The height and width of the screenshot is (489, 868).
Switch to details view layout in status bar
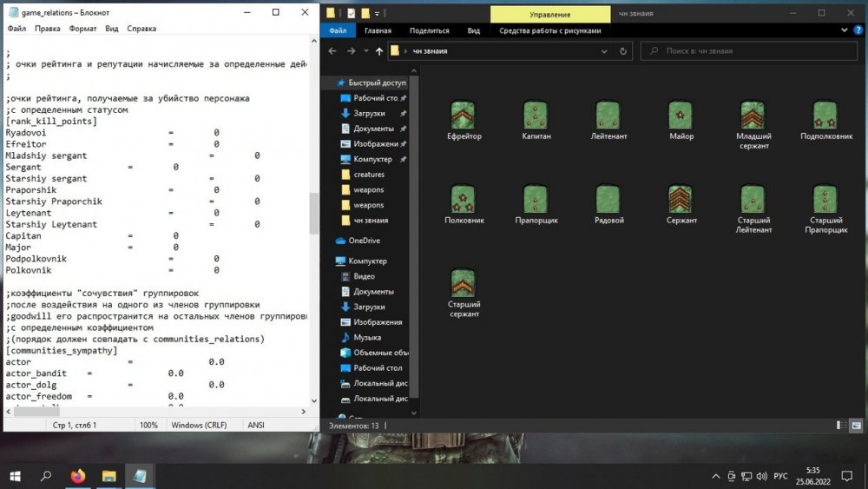pos(840,426)
